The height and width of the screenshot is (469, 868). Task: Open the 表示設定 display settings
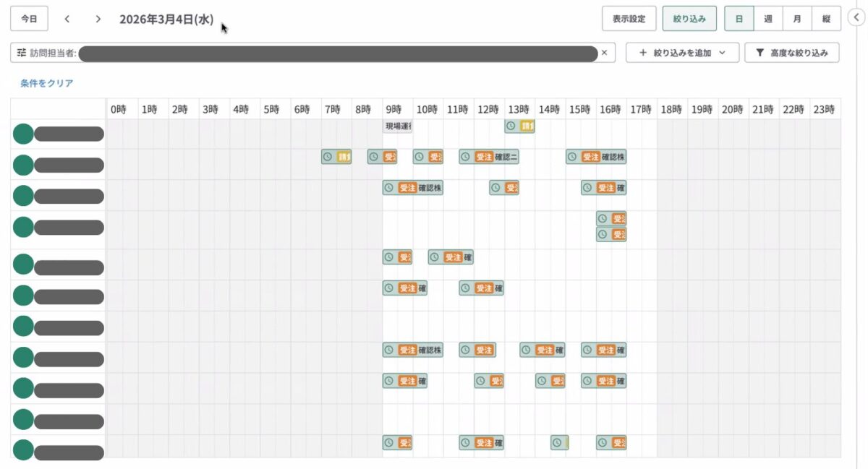629,19
